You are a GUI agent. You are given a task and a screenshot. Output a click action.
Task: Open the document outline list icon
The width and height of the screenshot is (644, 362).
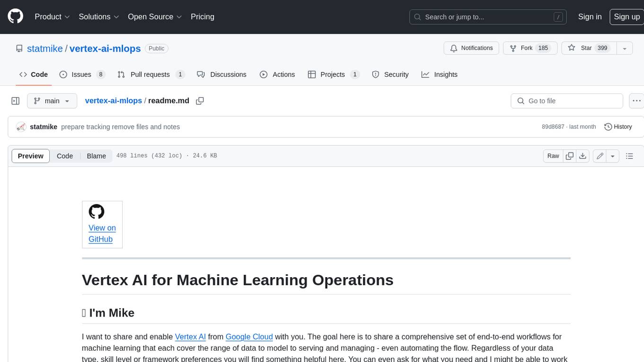tap(629, 156)
